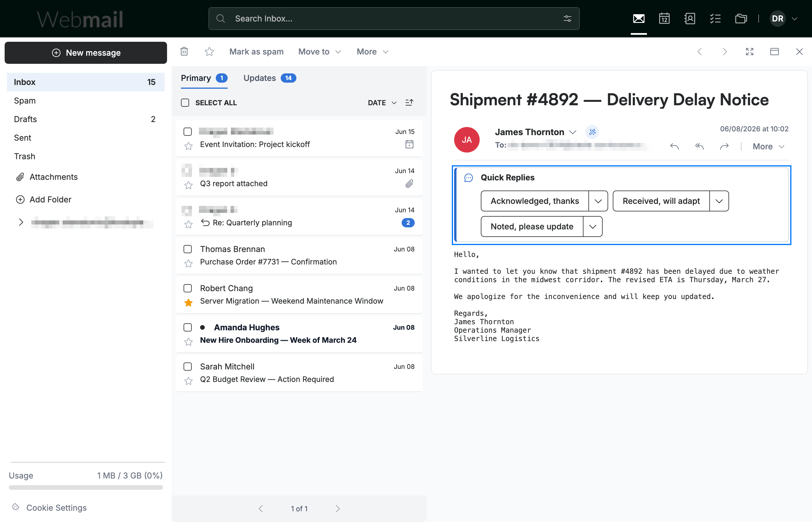Check the Thomas Brennan email checkbox
Image resolution: width=812 pixels, height=522 pixels.
coord(187,249)
